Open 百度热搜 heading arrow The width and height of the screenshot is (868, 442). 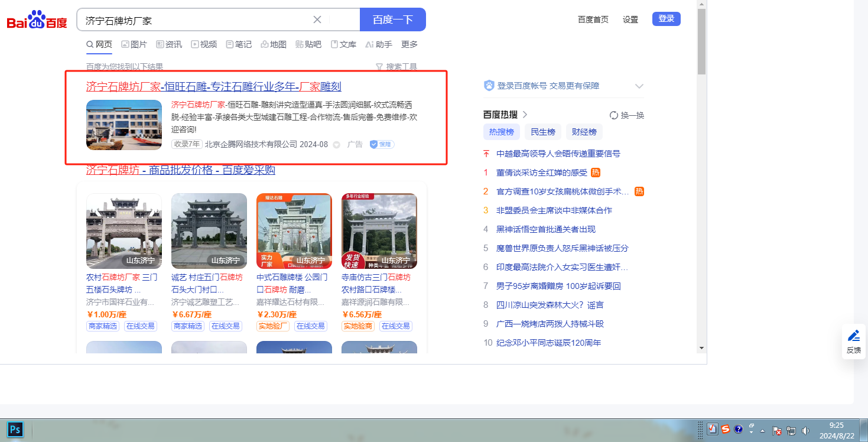(525, 115)
